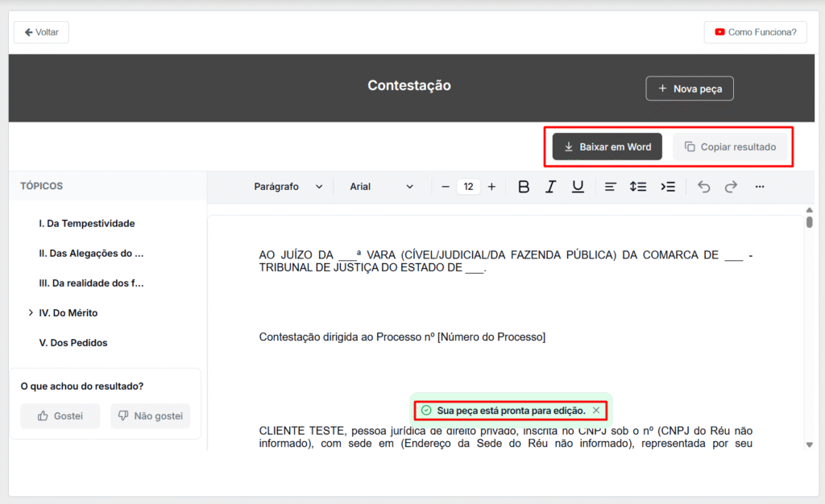Click Baixar em Word button

click(x=607, y=147)
